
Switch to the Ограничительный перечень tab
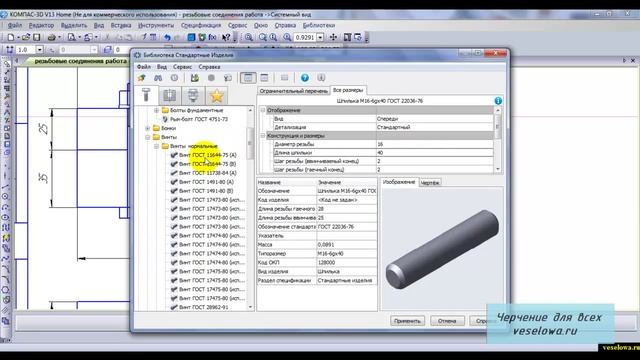click(x=293, y=91)
